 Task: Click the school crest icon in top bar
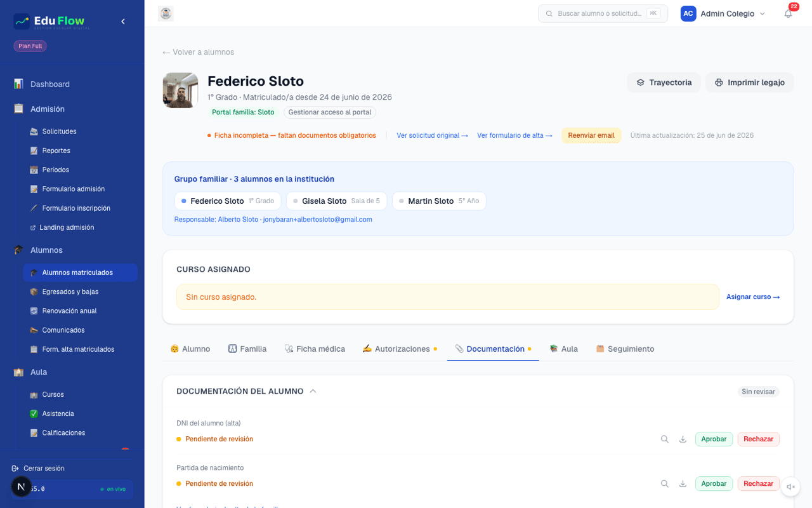point(166,13)
